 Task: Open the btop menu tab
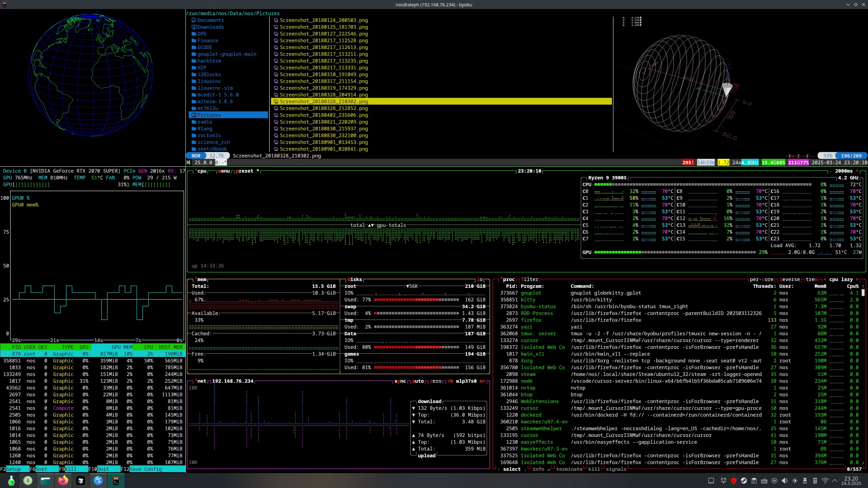224,171
